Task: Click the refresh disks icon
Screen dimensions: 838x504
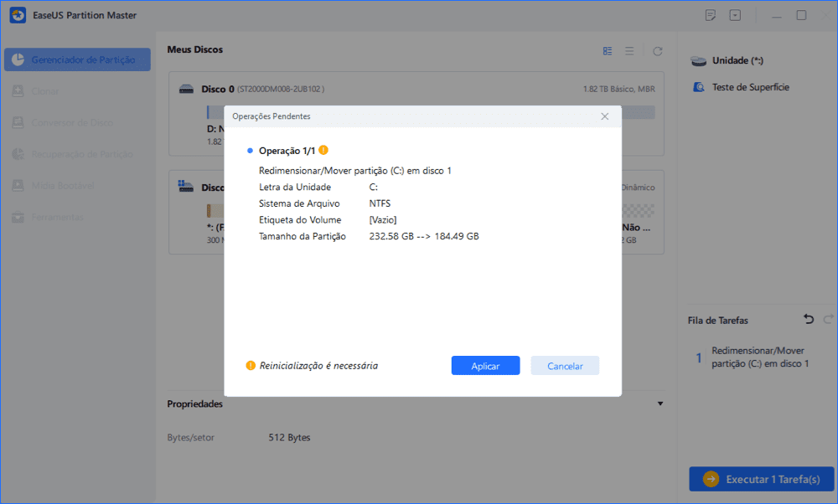Action: pos(658,51)
